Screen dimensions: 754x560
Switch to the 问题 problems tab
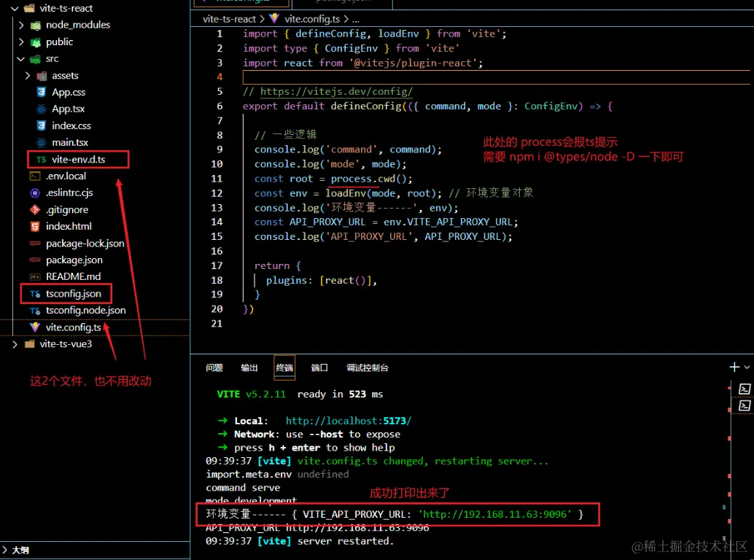coord(214,367)
